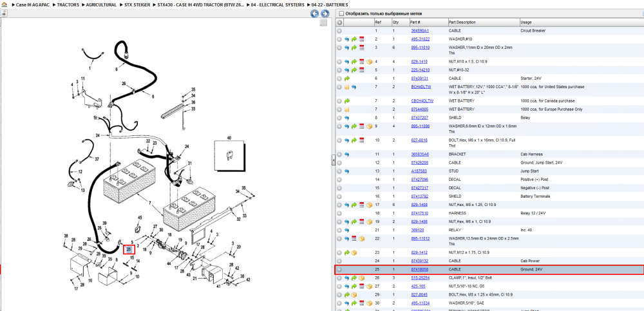The height and width of the screenshot is (311, 644).
Task: Click the package box icon in row 829-1410
Action: [369, 62]
